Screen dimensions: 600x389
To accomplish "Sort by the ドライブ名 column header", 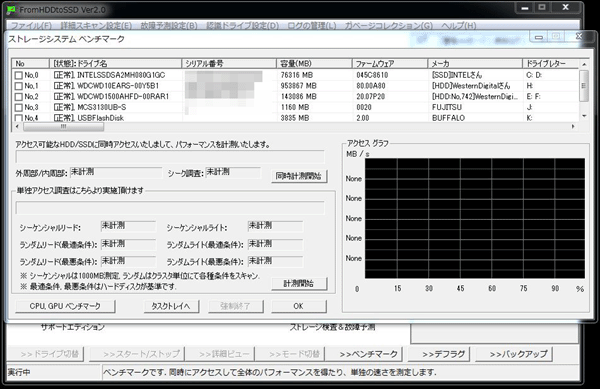I will click(115, 63).
